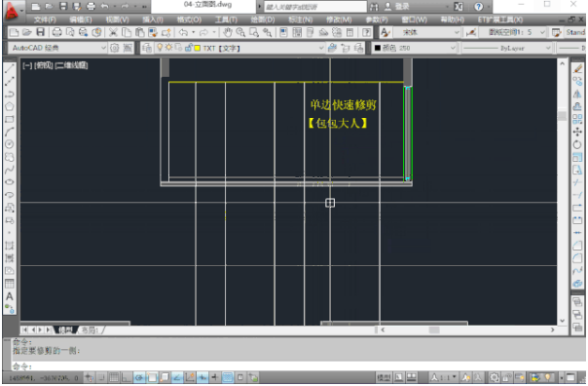Open Layer Properties Manager icon
The image size is (588, 386).
147,48
